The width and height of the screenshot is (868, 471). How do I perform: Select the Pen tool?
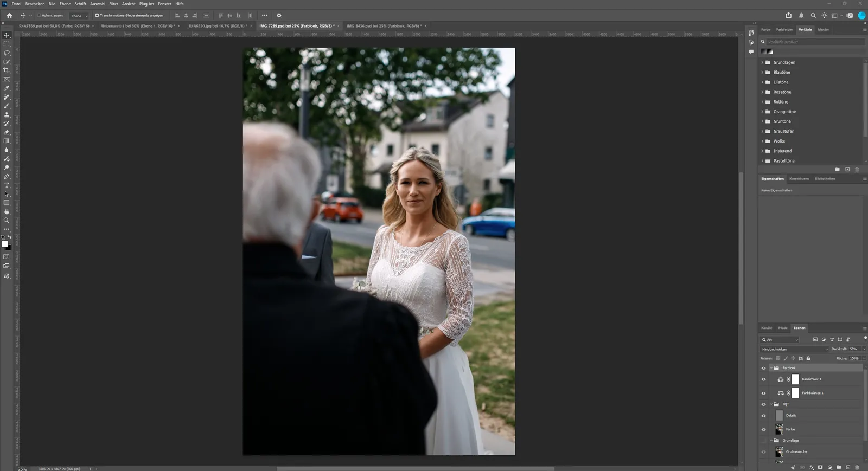[7, 177]
